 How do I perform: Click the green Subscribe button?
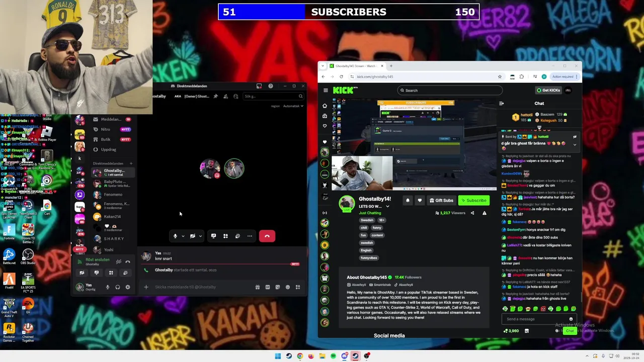click(x=473, y=200)
